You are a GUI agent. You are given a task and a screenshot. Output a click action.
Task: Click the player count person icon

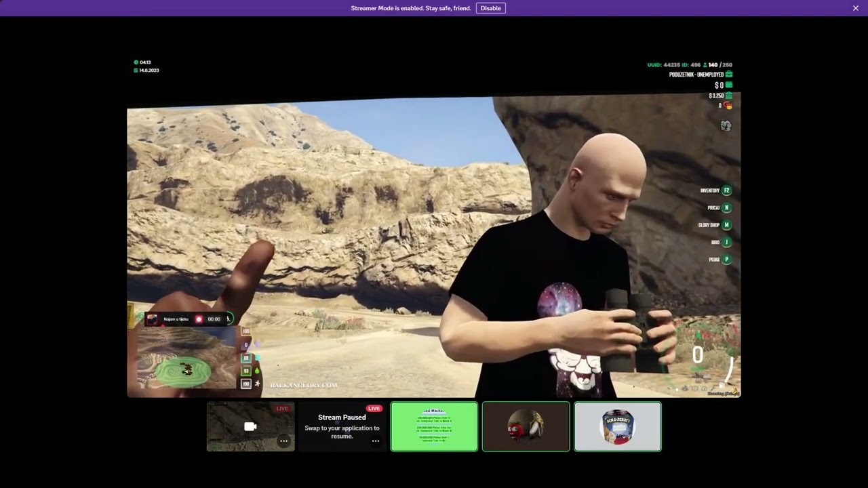pos(705,65)
